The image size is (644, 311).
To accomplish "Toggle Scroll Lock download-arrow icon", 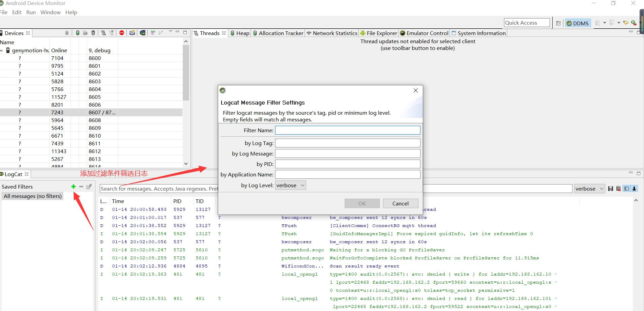I will click(634, 189).
